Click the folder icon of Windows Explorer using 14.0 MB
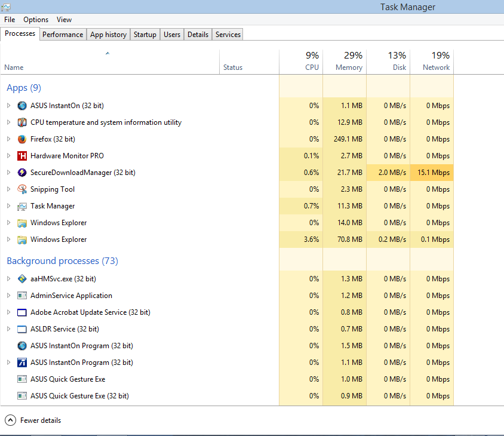Image resolution: width=504 pixels, height=436 pixels. [22, 223]
